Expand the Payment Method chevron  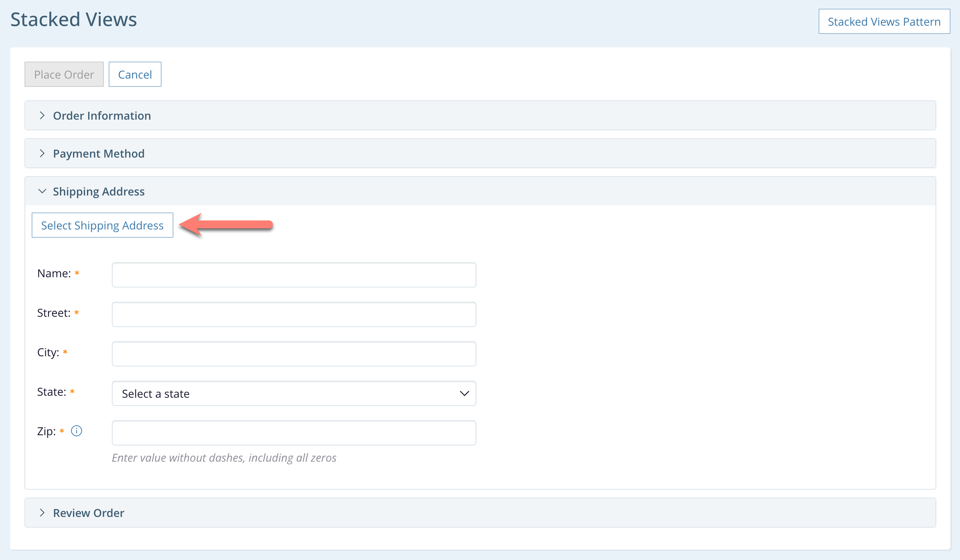(42, 153)
